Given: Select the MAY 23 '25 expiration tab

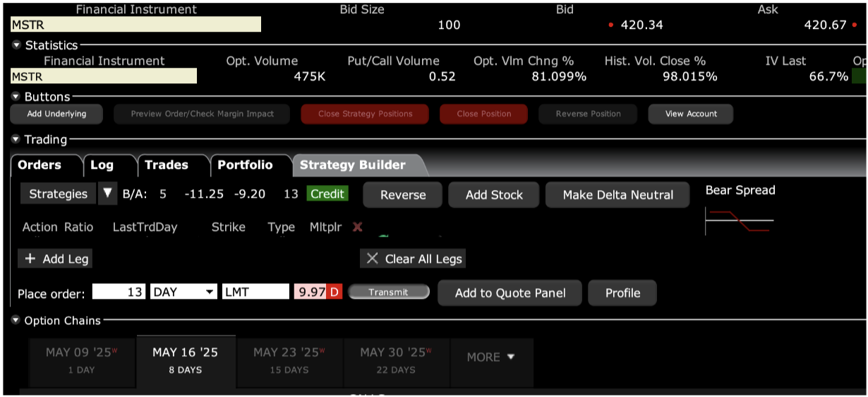Looking at the screenshot, I should pyautogui.click(x=289, y=360).
